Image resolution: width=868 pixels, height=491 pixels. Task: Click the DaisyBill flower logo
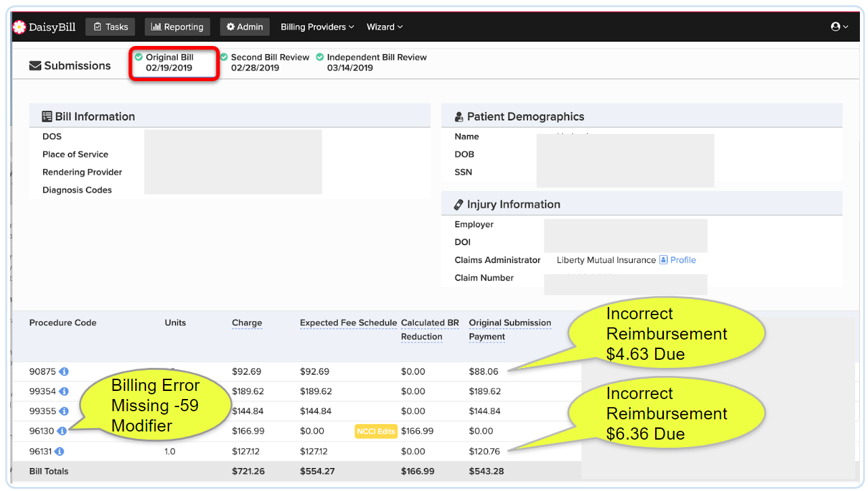click(20, 27)
